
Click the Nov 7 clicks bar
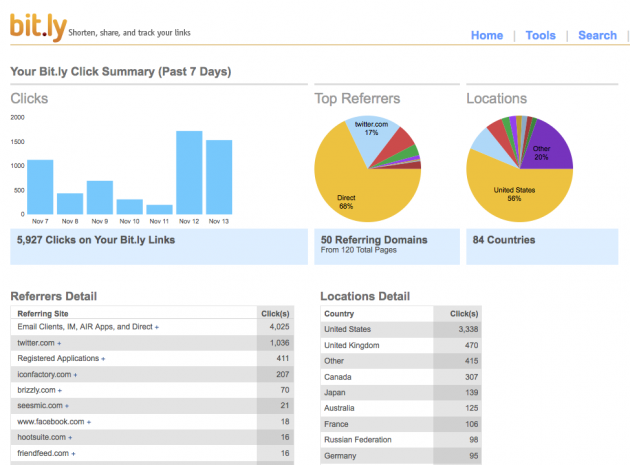click(40, 187)
